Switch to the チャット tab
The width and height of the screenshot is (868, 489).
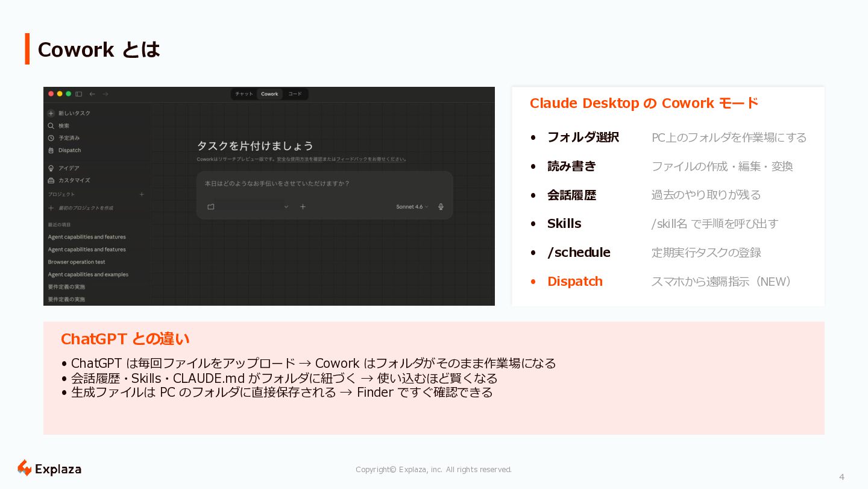tap(244, 94)
